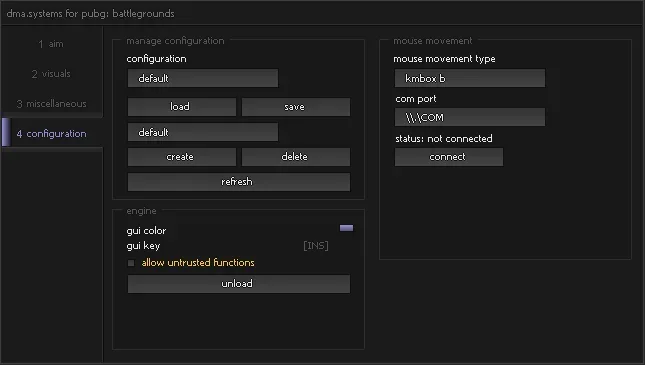The height and width of the screenshot is (365, 645).
Task: Click the delete button
Action: click(x=296, y=157)
